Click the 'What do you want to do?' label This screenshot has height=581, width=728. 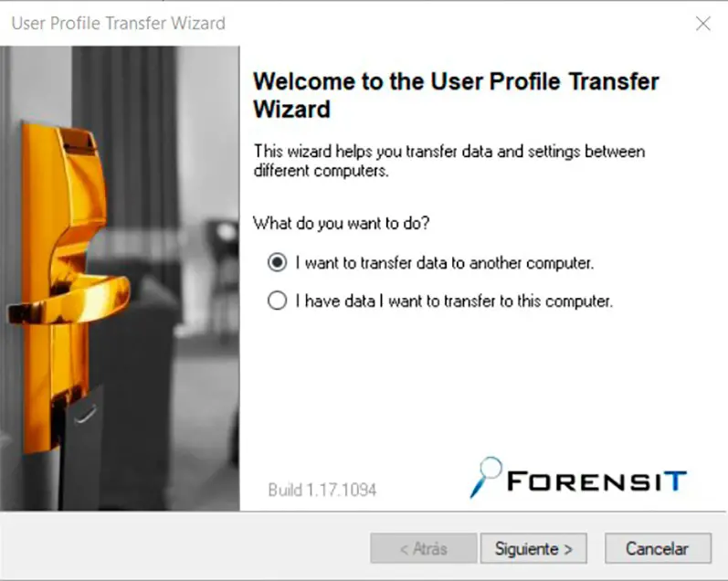click(342, 224)
